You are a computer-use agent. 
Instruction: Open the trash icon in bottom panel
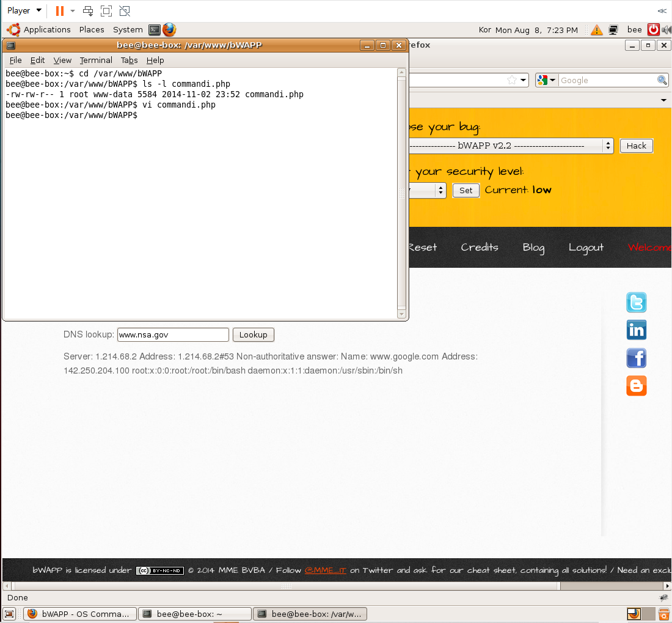click(664, 614)
